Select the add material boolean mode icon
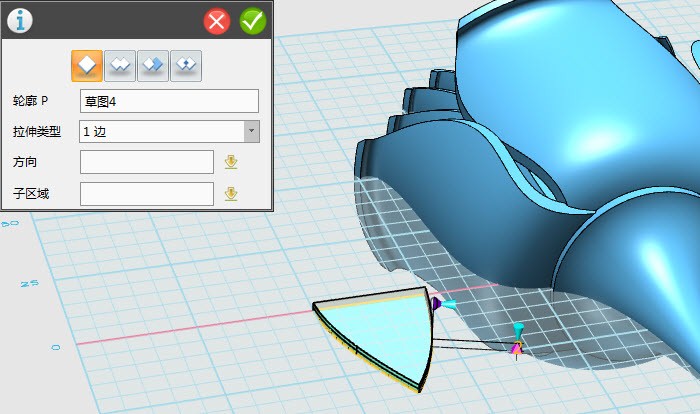 pos(120,65)
